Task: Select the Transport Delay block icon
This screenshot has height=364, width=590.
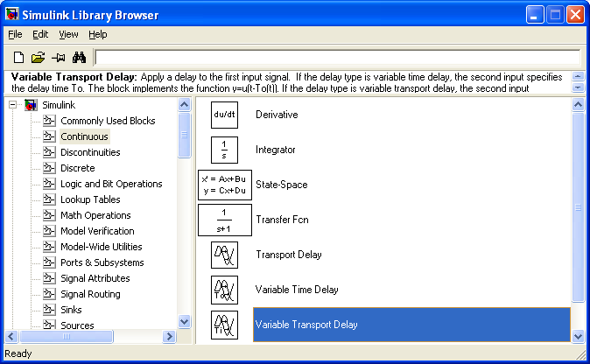Action: point(224,255)
